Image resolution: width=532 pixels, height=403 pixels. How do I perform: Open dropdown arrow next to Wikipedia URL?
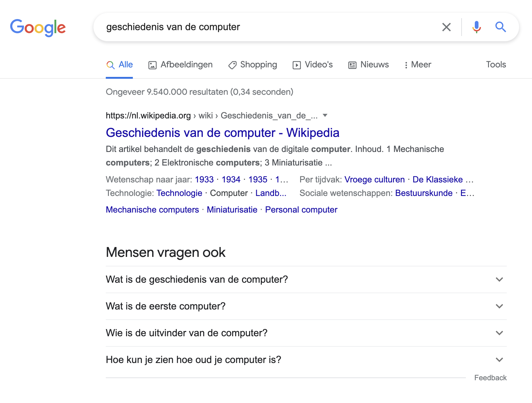tap(325, 115)
